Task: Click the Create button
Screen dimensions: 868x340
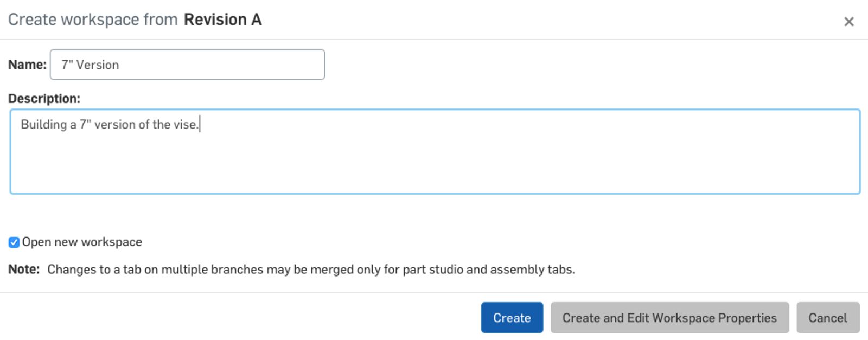Action: point(512,318)
